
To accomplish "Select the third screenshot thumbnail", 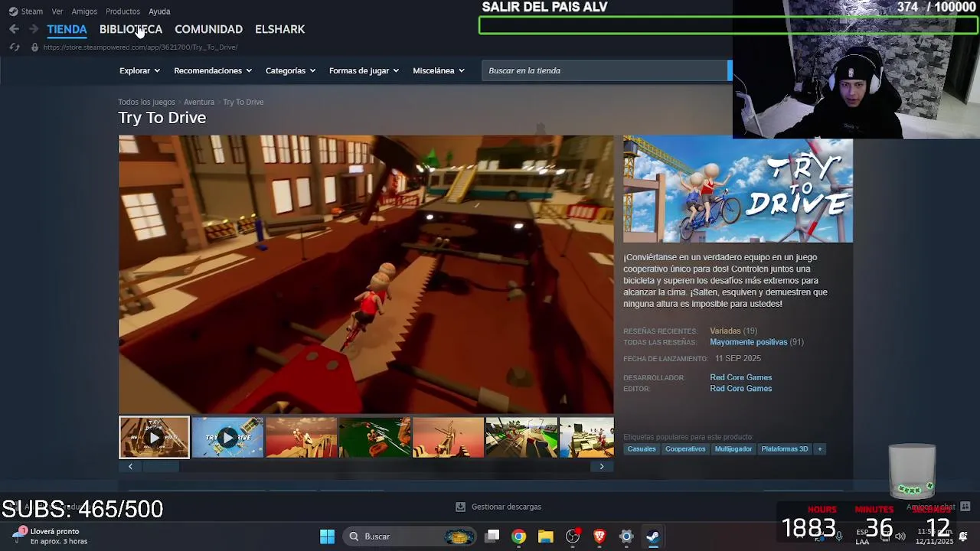I will click(301, 438).
